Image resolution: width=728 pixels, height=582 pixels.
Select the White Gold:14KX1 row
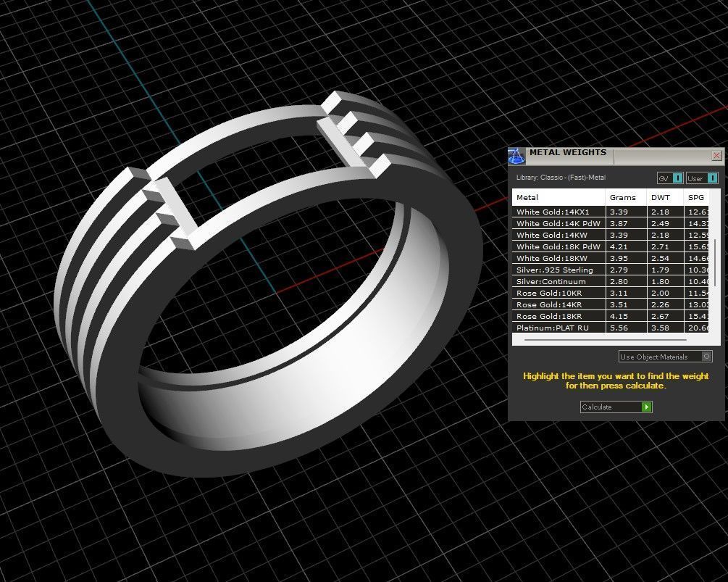[x=611, y=212]
